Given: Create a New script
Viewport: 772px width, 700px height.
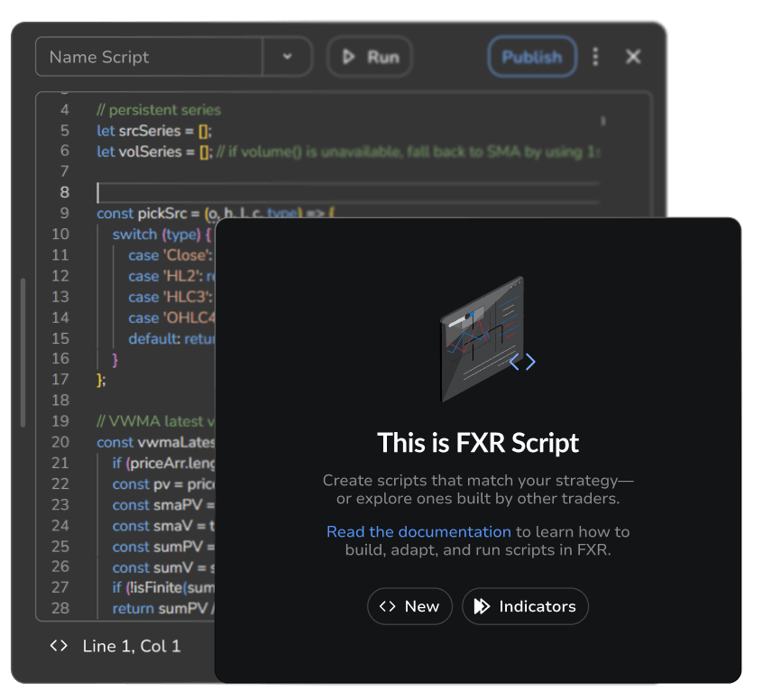Looking at the screenshot, I should (409, 606).
